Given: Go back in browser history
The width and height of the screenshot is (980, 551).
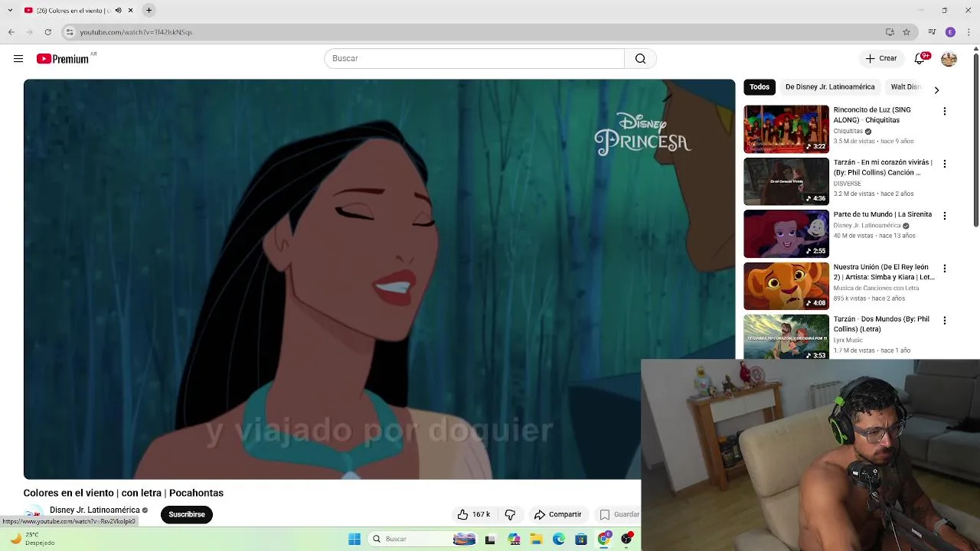Looking at the screenshot, I should click(x=11, y=32).
